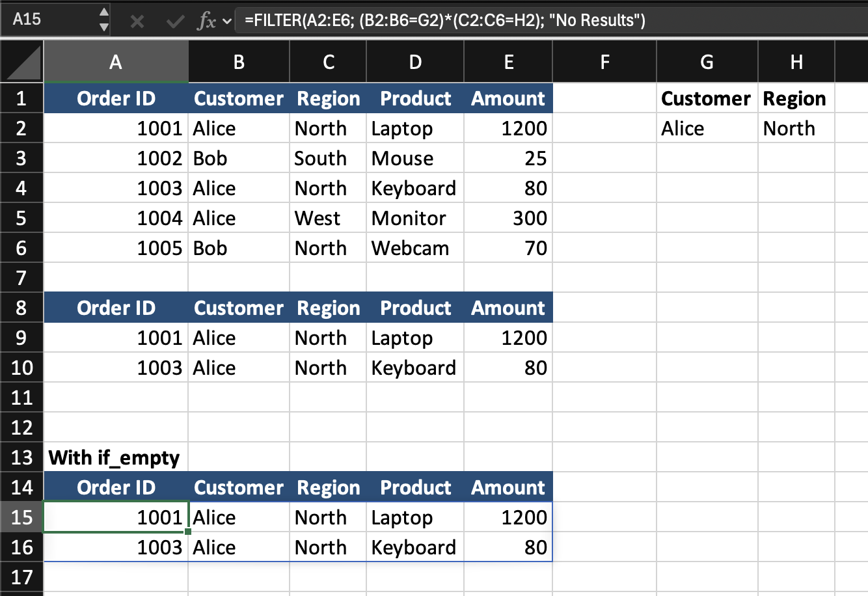
Task: Select the cell containing Webcam
Action: 414,248
